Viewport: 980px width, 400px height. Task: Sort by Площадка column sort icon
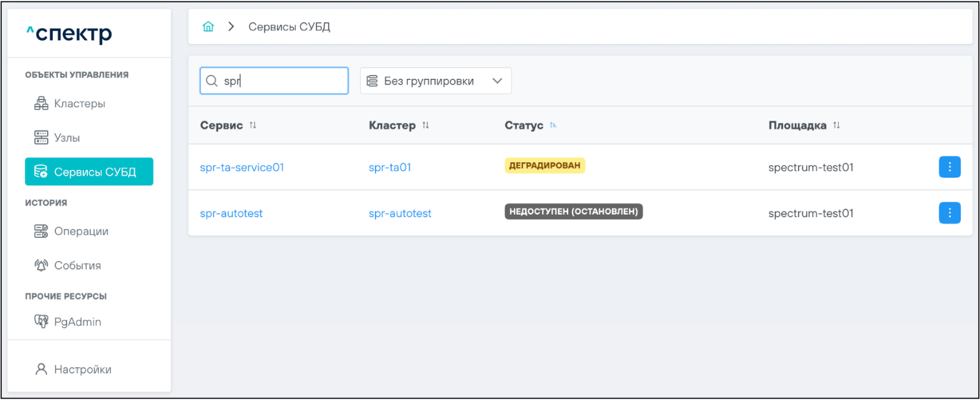836,125
